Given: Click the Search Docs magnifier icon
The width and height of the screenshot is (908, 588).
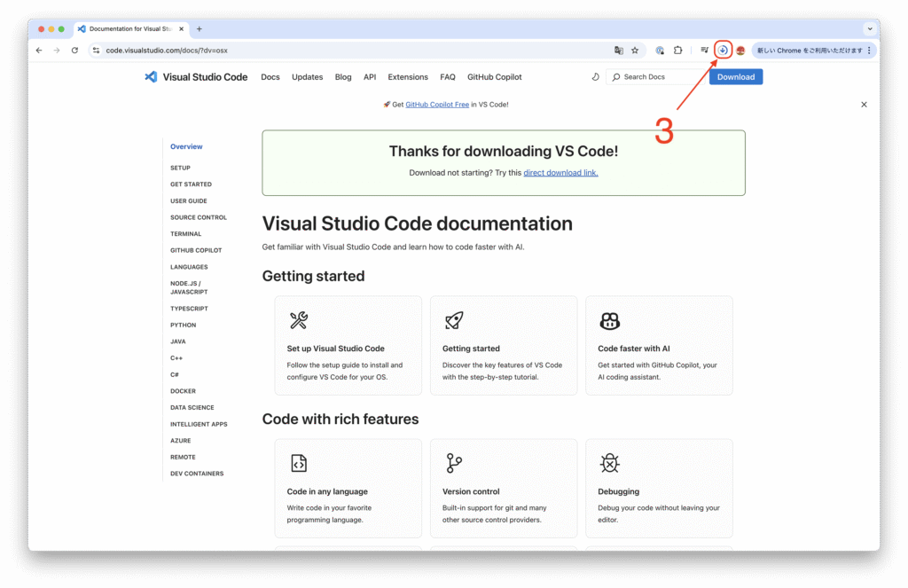Looking at the screenshot, I should click(x=616, y=77).
